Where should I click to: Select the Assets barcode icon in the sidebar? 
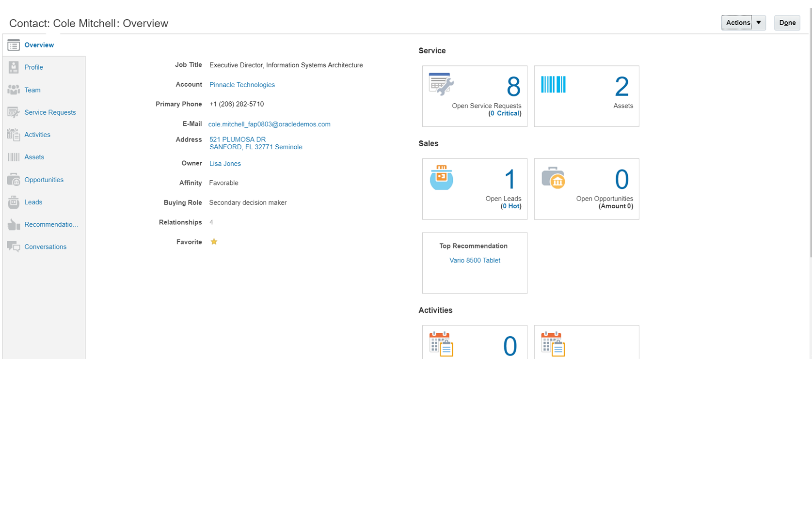[x=14, y=157]
